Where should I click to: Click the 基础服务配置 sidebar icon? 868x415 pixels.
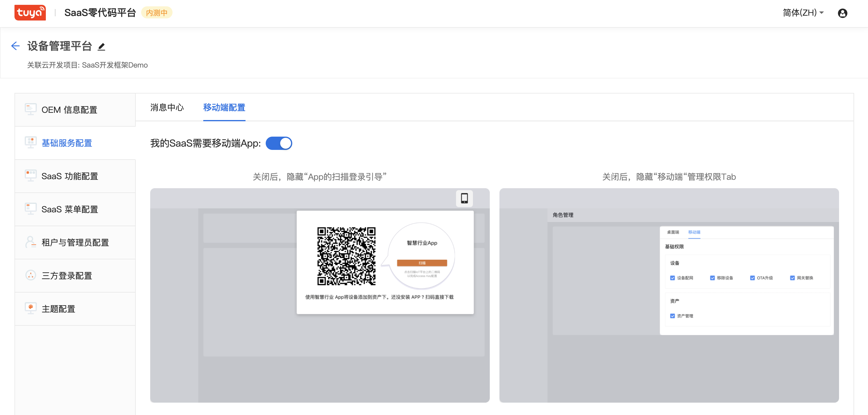[31, 142]
